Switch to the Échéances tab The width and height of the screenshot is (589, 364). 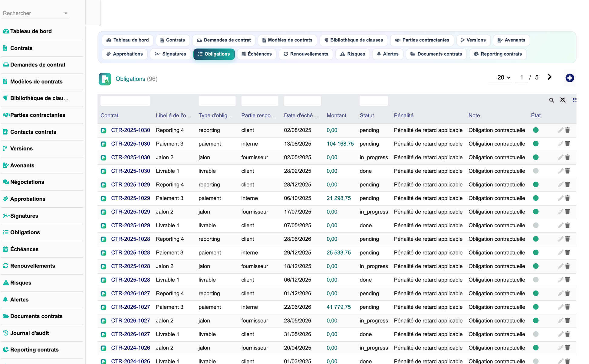click(x=256, y=54)
